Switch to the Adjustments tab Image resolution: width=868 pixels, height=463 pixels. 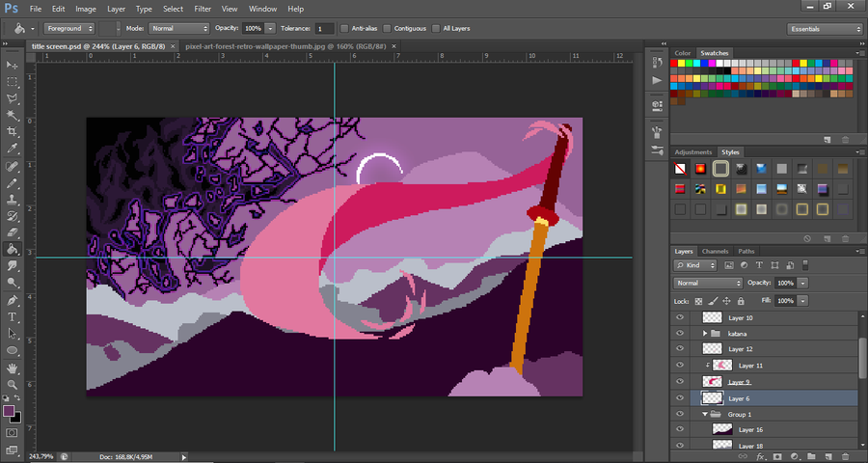point(693,151)
